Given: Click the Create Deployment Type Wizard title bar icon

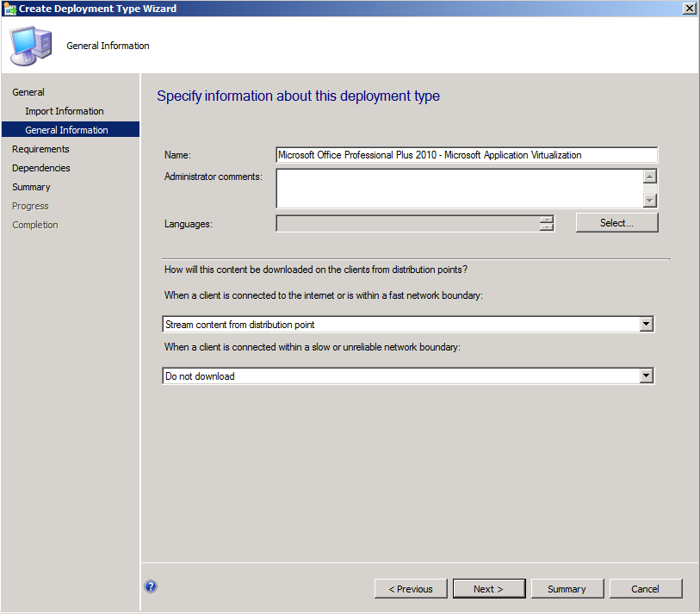Looking at the screenshot, I should tap(9, 8).
